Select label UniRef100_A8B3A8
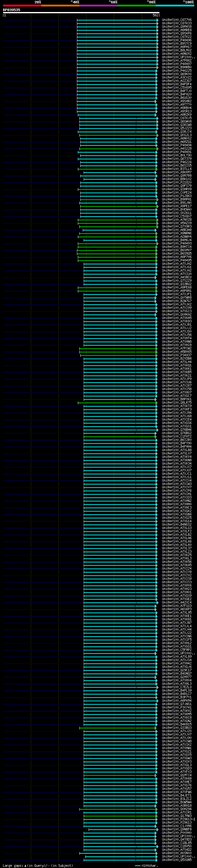 [x=177, y=230]
